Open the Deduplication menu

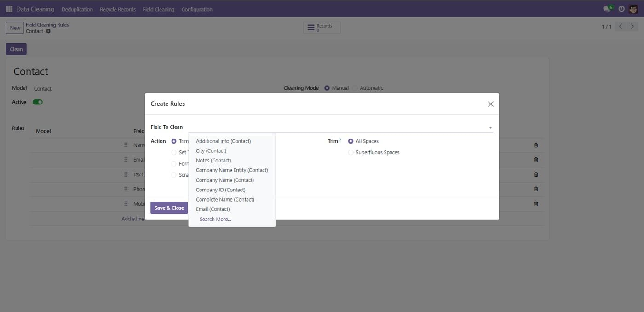pyautogui.click(x=77, y=9)
